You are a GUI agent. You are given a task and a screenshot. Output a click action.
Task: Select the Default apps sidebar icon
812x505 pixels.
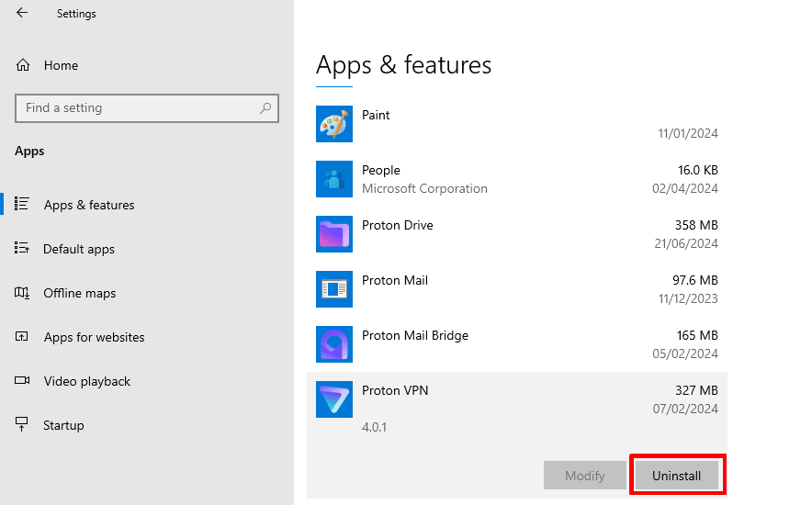22,248
